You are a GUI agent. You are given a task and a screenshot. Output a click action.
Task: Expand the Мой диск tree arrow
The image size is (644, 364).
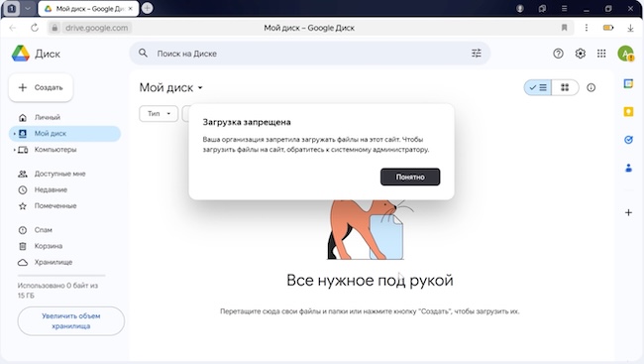tap(14, 134)
